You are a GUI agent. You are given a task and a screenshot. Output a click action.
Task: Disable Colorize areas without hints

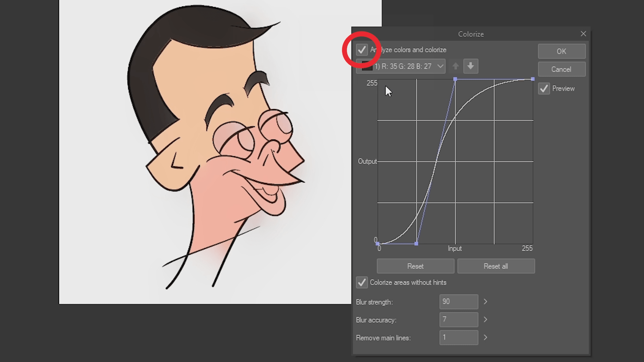pyautogui.click(x=362, y=283)
